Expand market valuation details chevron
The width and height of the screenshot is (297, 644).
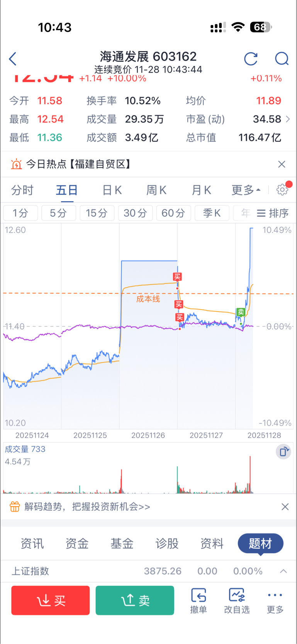(288, 119)
